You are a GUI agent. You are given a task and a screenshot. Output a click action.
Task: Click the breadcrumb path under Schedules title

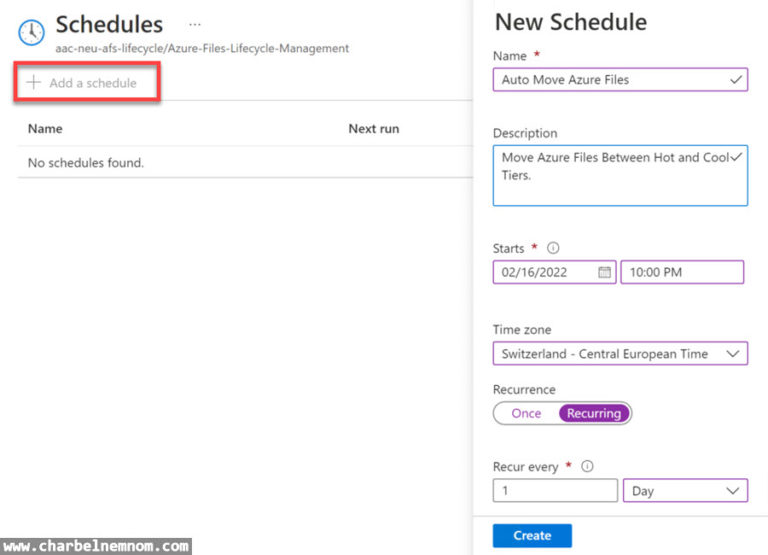tap(202, 48)
